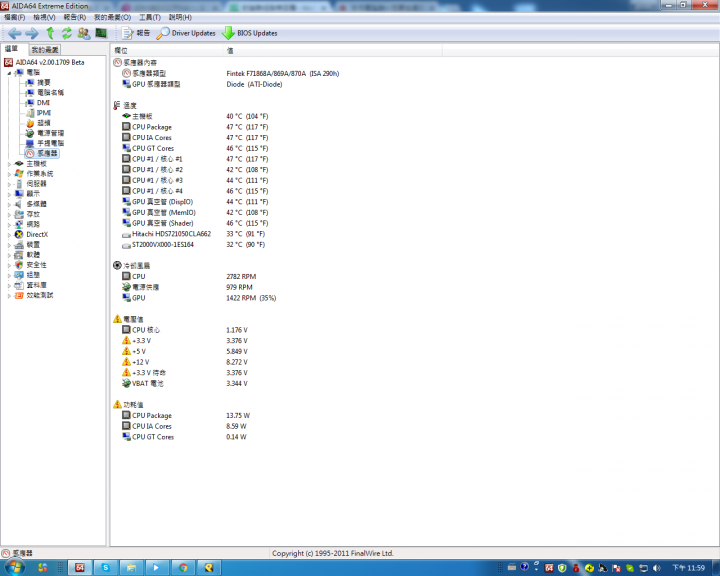Screen dimensions: 720x576
Task: Select the ST2000VX000-1ES164 drive row
Action: click(194, 245)
